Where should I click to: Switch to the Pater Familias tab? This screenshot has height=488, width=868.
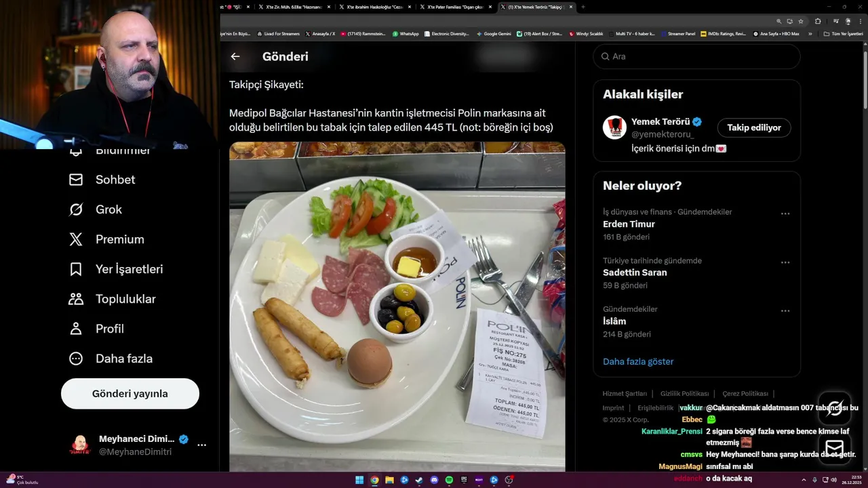pos(456,7)
